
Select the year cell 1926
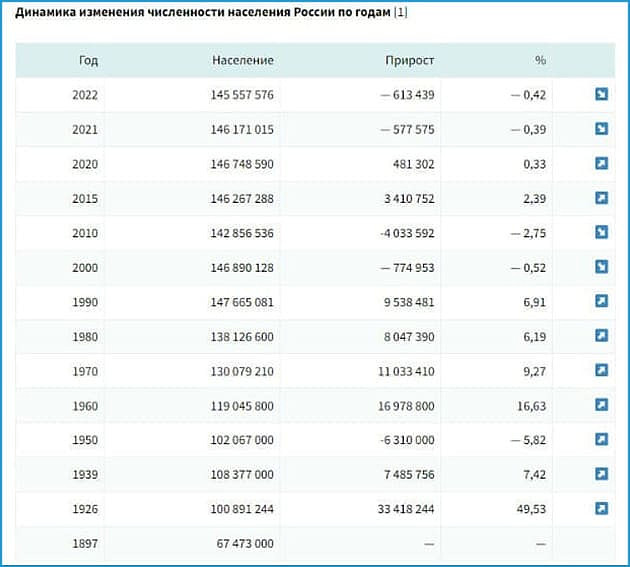(x=85, y=509)
